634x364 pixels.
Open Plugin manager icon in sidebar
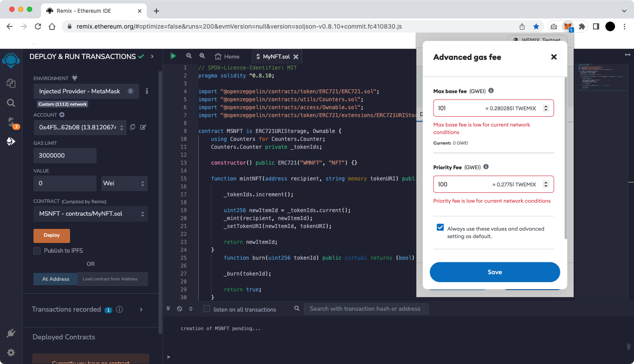[x=11, y=334]
